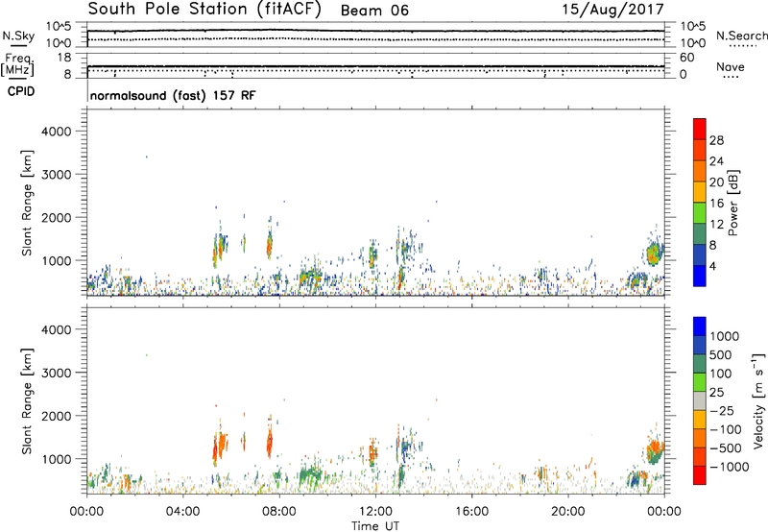Click the blue echo patch near 13:00 in velocity panel
The width and height of the screenshot is (768, 532).
406,448
